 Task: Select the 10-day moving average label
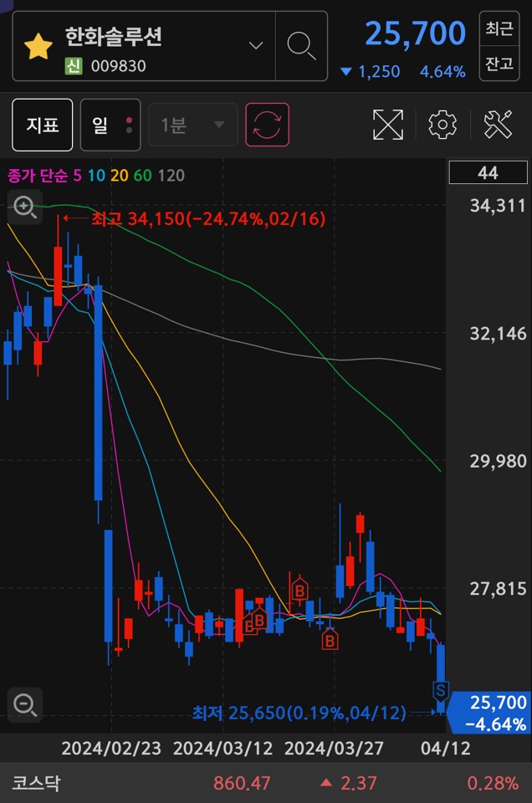point(96,176)
